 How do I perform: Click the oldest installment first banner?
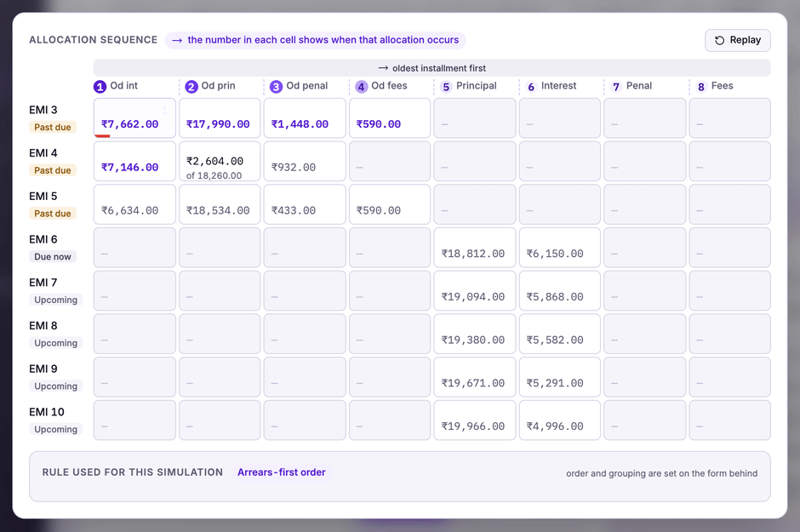[x=431, y=68]
